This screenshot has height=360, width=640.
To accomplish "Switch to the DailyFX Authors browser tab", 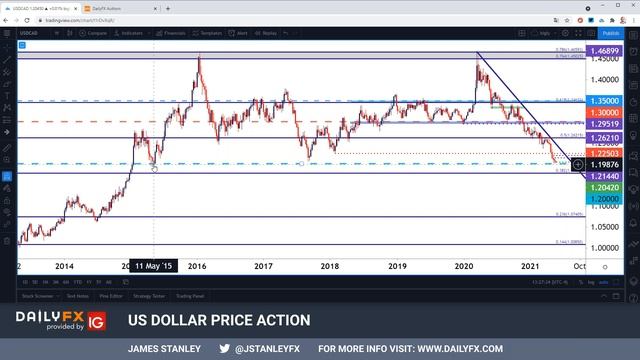I will [120, 8].
